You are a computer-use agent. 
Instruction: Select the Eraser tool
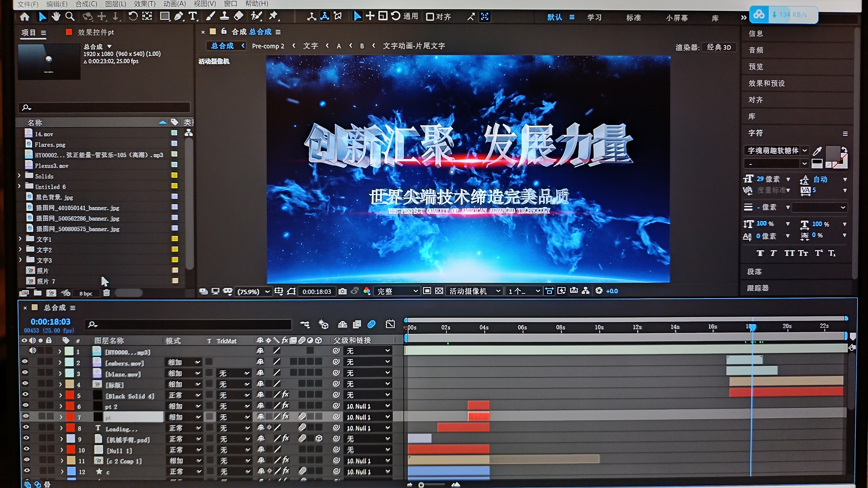(238, 16)
